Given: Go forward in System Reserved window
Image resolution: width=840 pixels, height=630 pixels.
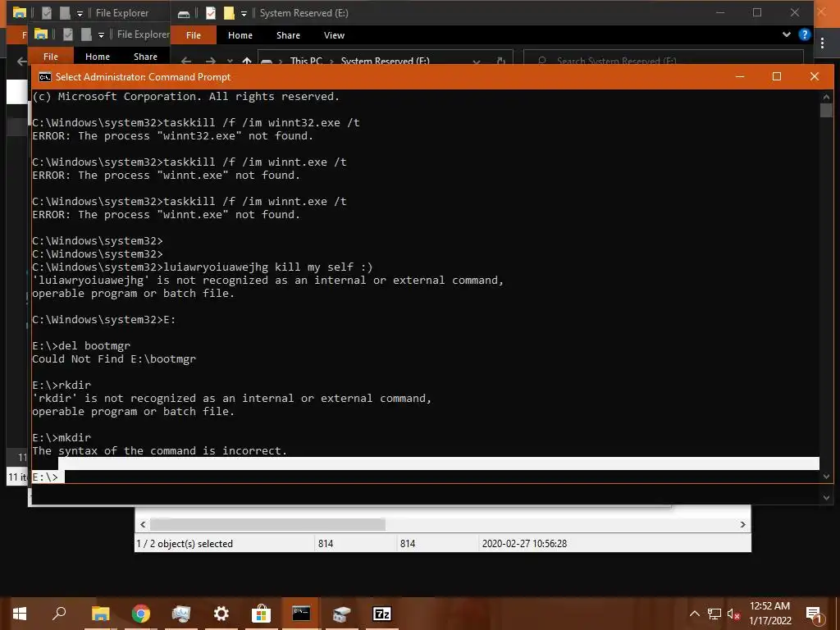Looking at the screenshot, I should (211, 61).
